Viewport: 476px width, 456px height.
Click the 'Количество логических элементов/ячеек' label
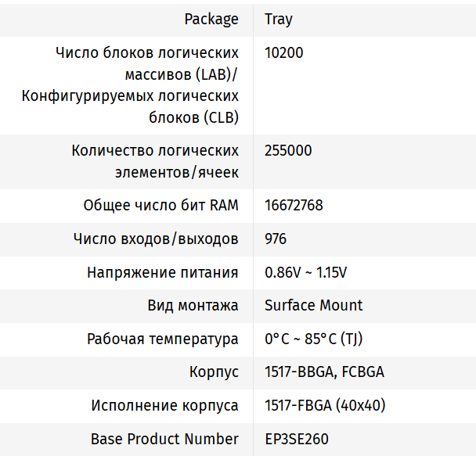click(x=155, y=161)
